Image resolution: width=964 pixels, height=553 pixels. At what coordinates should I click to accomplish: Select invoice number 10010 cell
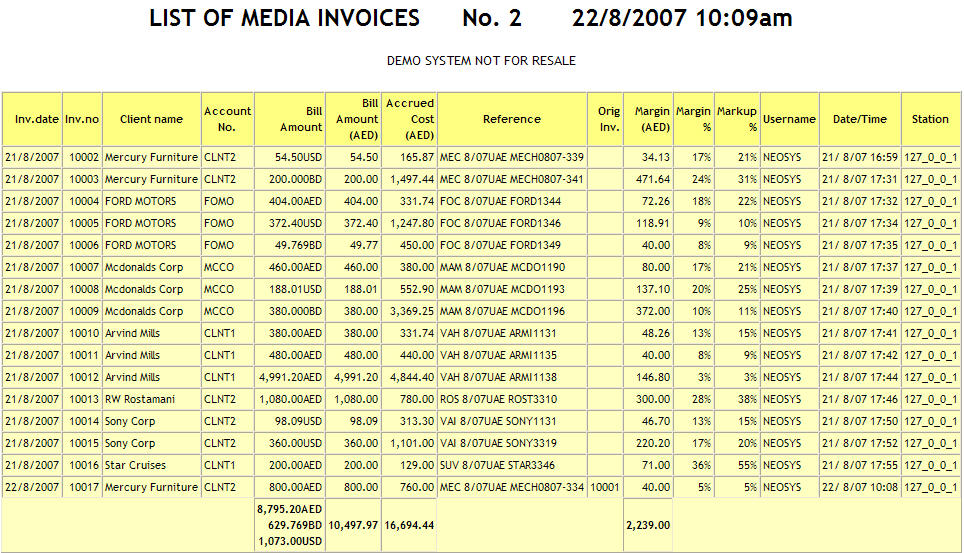point(82,333)
